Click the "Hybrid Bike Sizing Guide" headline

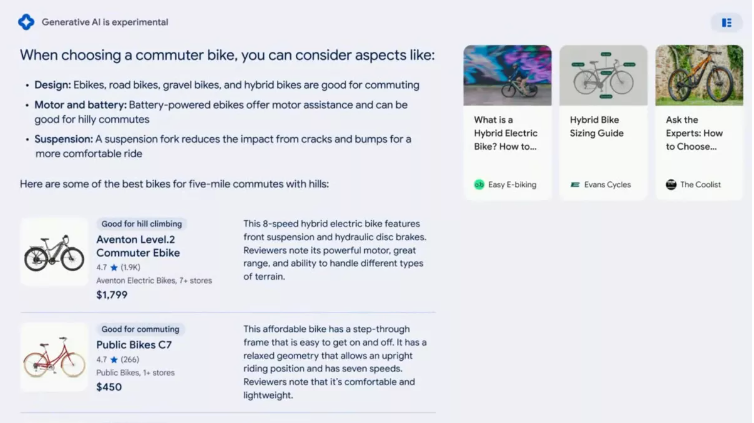pos(597,126)
